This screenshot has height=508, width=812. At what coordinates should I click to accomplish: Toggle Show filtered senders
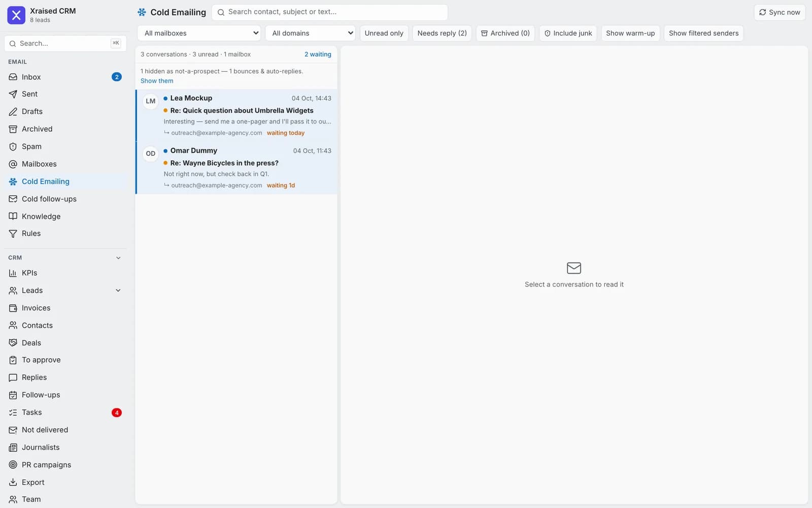(x=703, y=34)
